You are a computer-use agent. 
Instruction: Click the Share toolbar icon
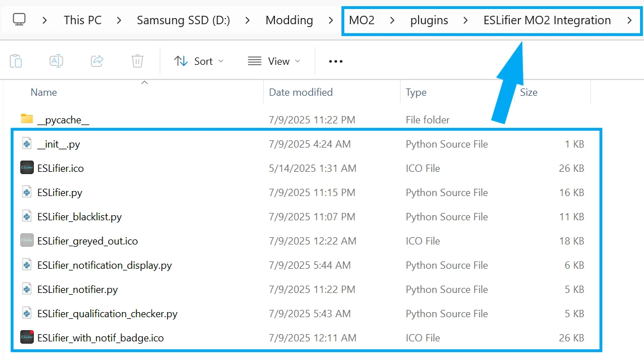coord(97,61)
